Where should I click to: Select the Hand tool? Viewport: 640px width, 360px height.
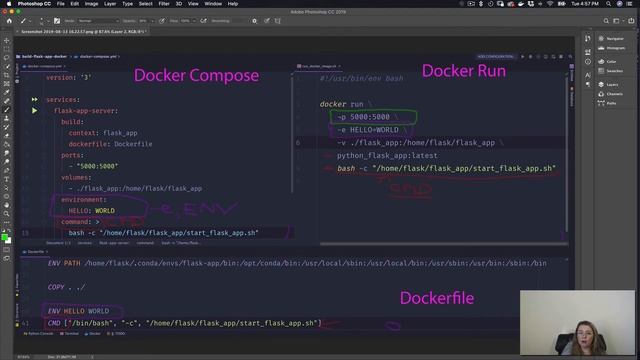click(7, 205)
